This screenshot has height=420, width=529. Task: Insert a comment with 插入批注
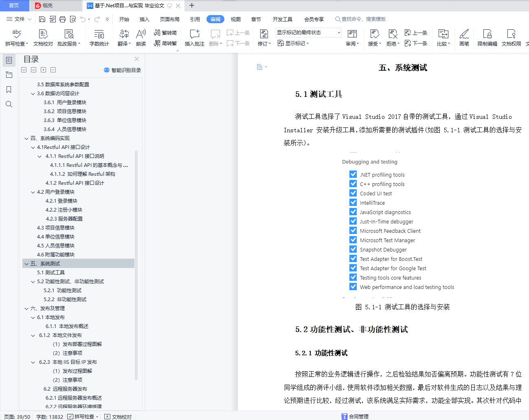195,37
